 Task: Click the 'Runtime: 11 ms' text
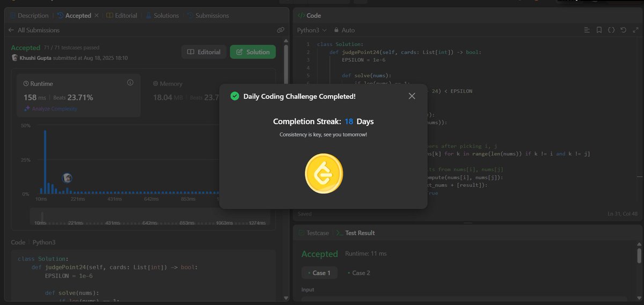(365, 253)
